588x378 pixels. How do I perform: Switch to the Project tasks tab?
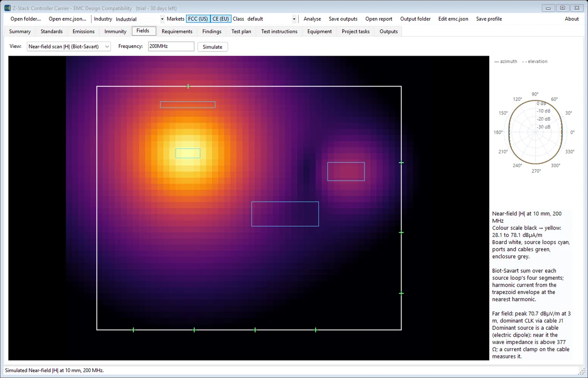[356, 31]
